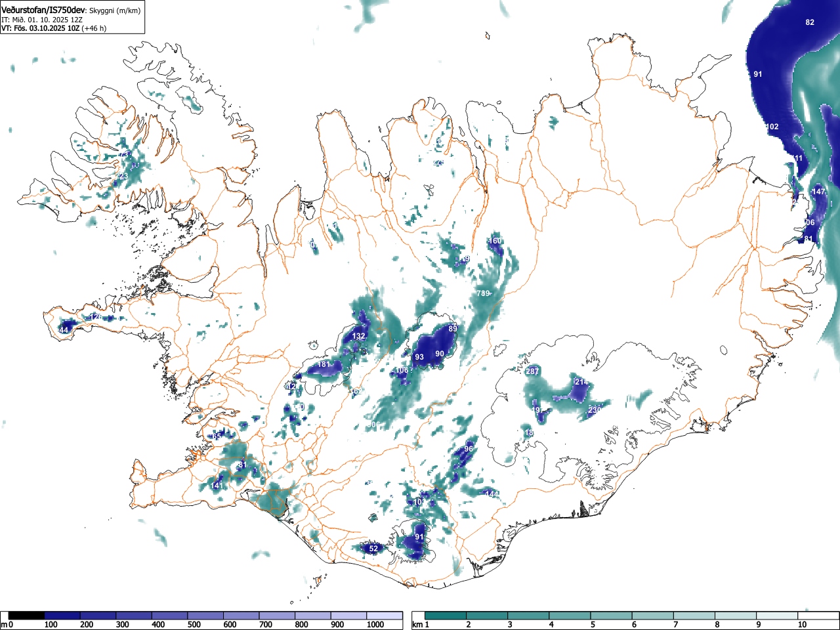The height and width of the screenshot is (630, 840).
Task: Click the 126 value on Snæfellsnes
Action: pos(95,317)
